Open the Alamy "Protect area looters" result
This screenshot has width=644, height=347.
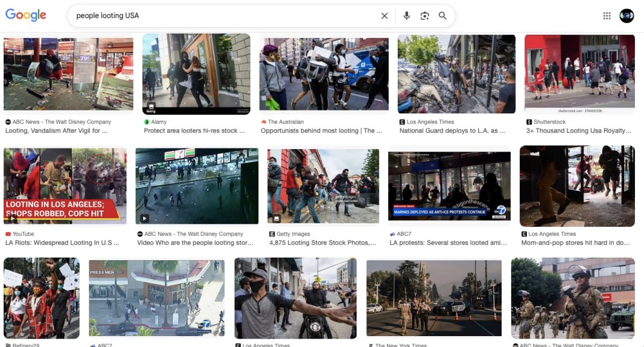pos(194,130)
